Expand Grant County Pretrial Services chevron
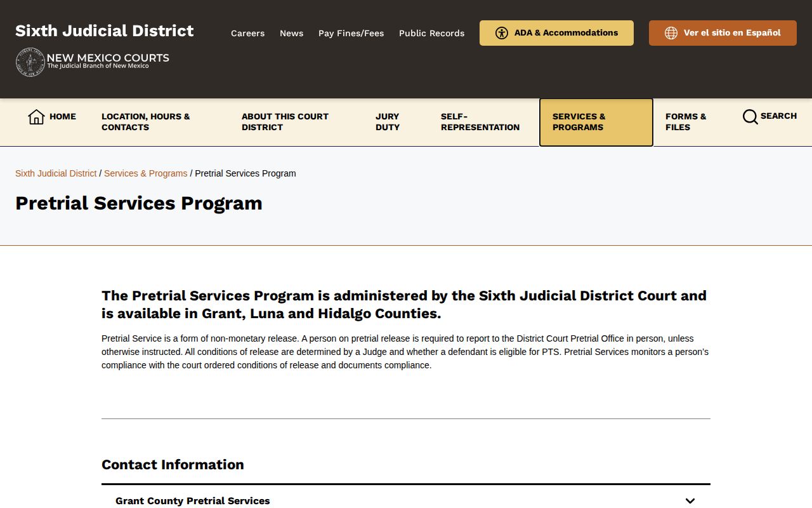Image resolution: width=812 pixels, height=508 pixels. pos(690,501)
